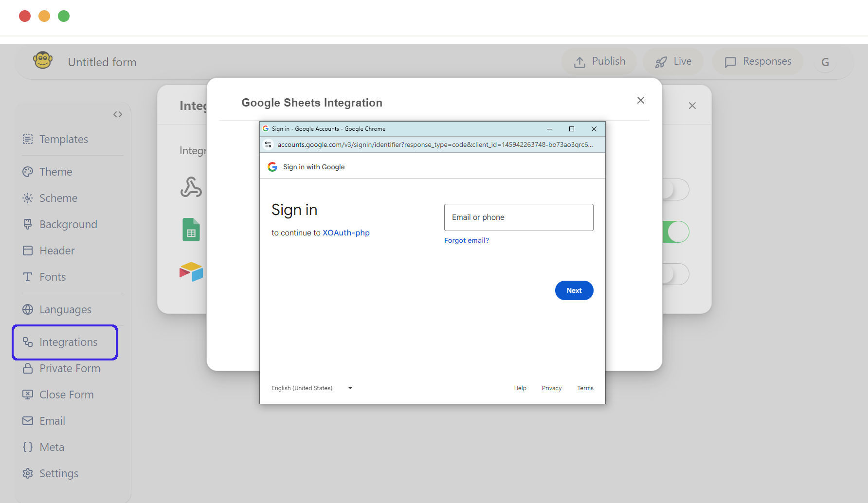Click the Forgot email? link
Viewport: 868px width, 503px height.
coord(467,240)
